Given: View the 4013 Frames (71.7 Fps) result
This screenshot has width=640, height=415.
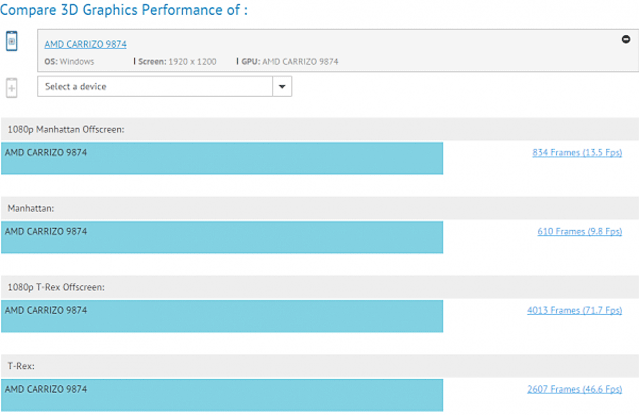Looking at the screenshot, I should pyautogui.click(x=575, y=311).
